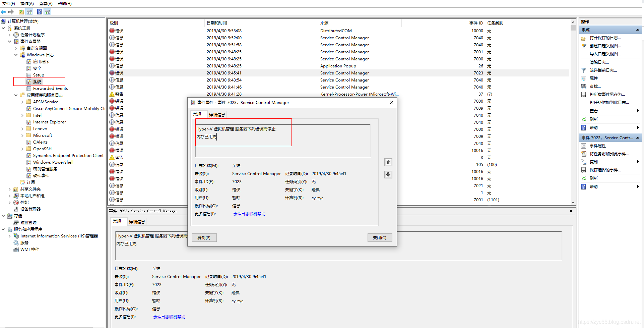Screen dimensions: 644x328
Task: Select Task Scheduler (任务计划程序) clock icon
Action: [16, 35]
